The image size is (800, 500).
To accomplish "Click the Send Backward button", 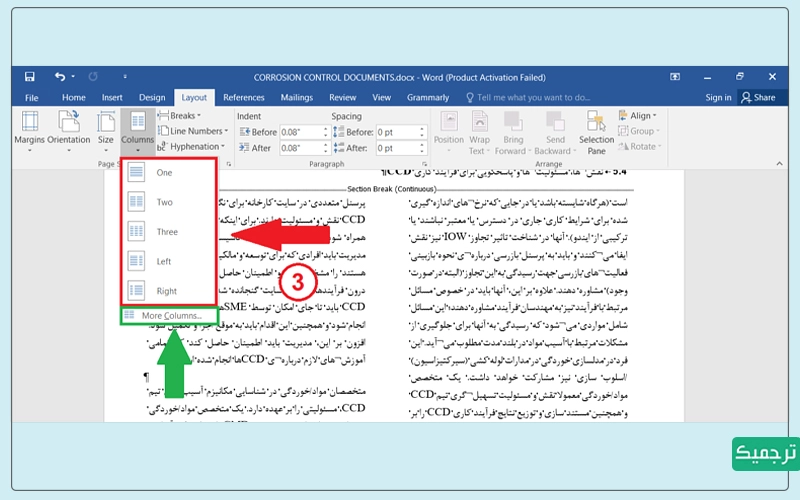I will (556, 132).
